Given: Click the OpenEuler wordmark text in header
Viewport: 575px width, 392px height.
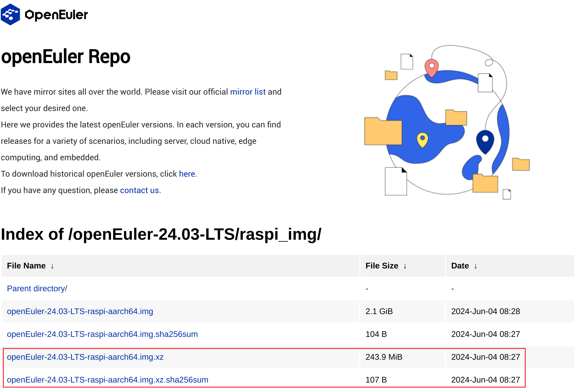Looking at the screenshot, I should pyautogui.click(x=56, y=15).
